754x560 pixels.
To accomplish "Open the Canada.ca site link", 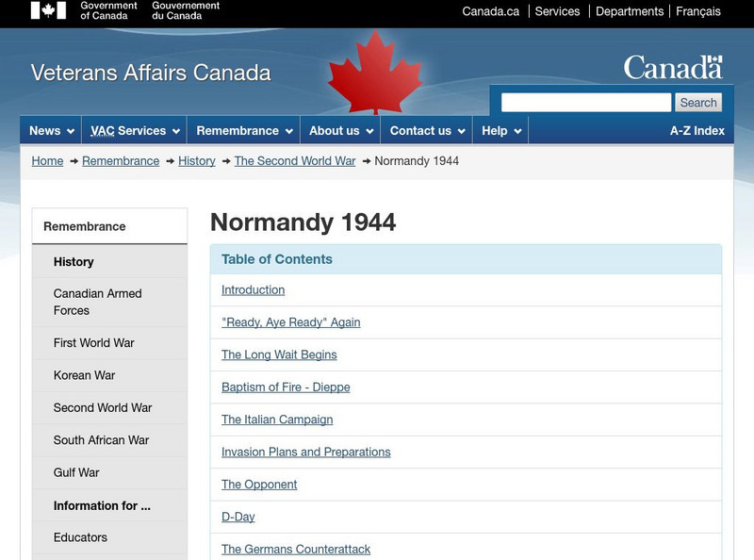I will [x=484, y=11].
